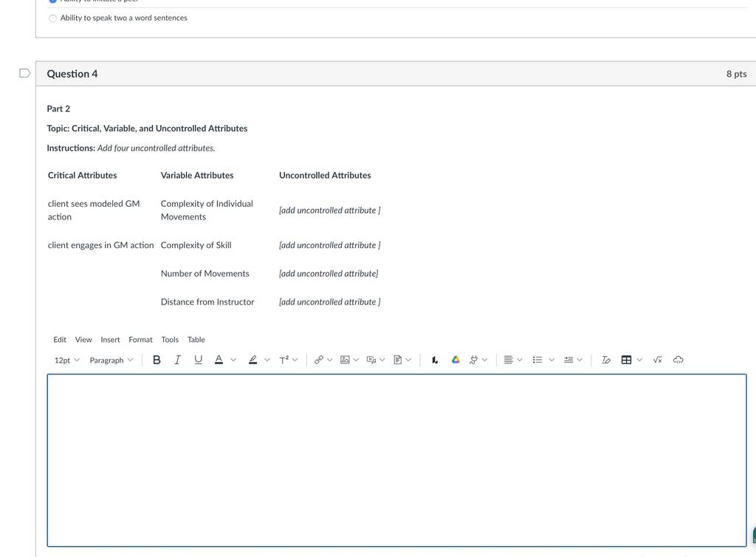756x557 pixels.
Task: Click the apps plug icon
Action: [473, 360]
